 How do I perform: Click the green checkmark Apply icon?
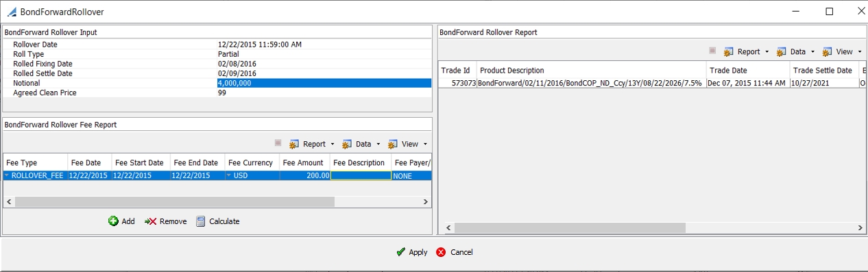400,252
